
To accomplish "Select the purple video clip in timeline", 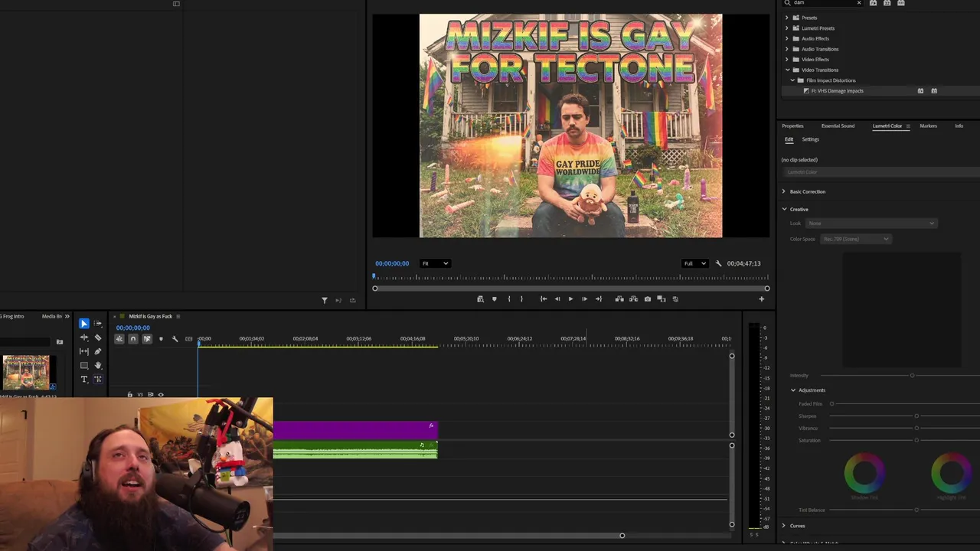I will point(355,430).
